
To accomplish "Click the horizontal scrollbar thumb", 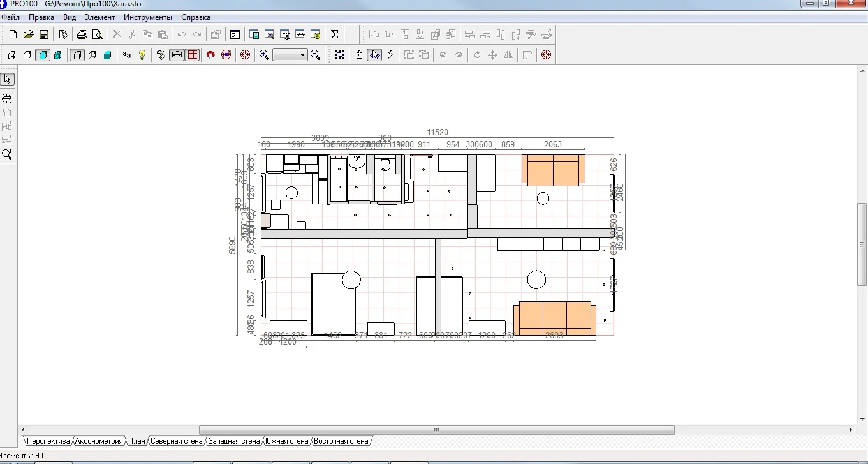I will point(436,430).
